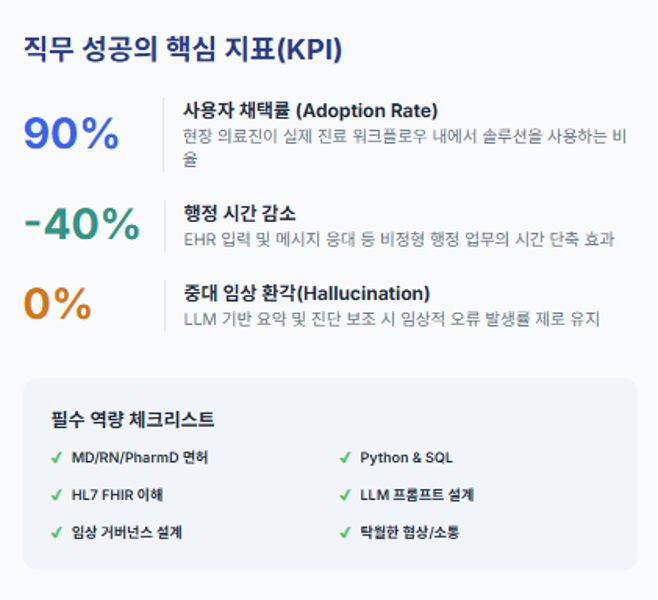Click the 행정 시간 감소 title
Viewport: 658px width, 600px height.
(240, 213)
